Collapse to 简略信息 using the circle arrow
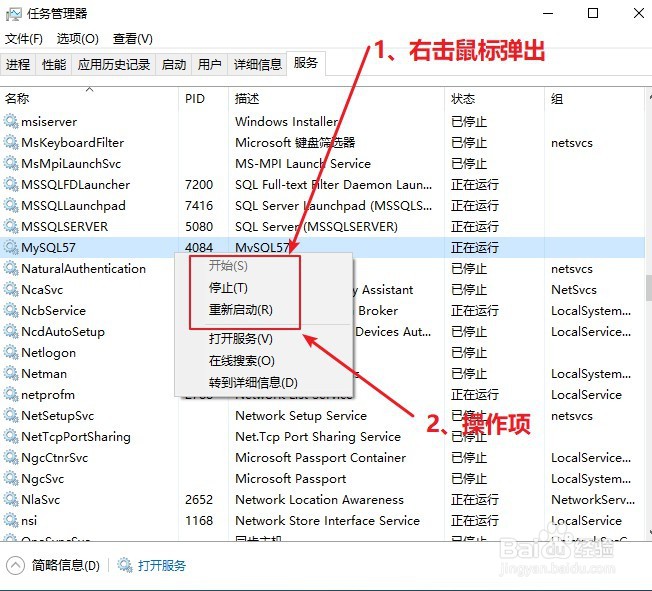The width and height of the screenshot is (652, 591). point(15,566)
